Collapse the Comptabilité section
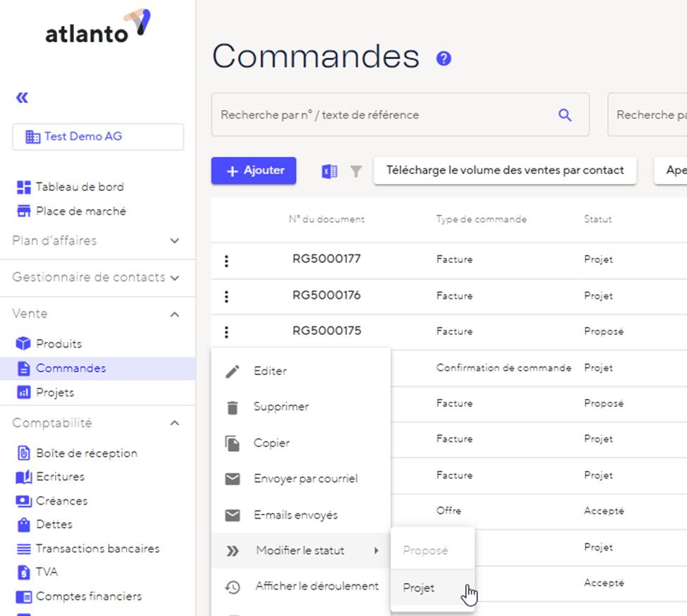Screen dimensions: 687x616 [175, 424]
